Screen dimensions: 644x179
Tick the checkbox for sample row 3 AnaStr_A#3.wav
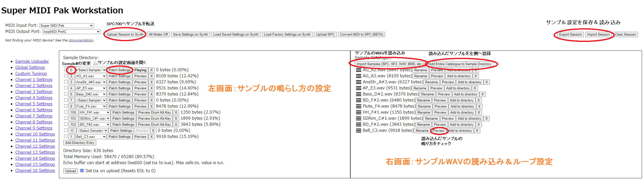point(66,82)
